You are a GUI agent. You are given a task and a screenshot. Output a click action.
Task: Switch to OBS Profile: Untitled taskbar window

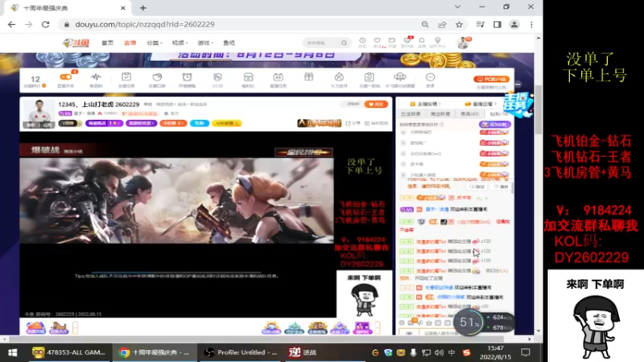click(241, 352)
